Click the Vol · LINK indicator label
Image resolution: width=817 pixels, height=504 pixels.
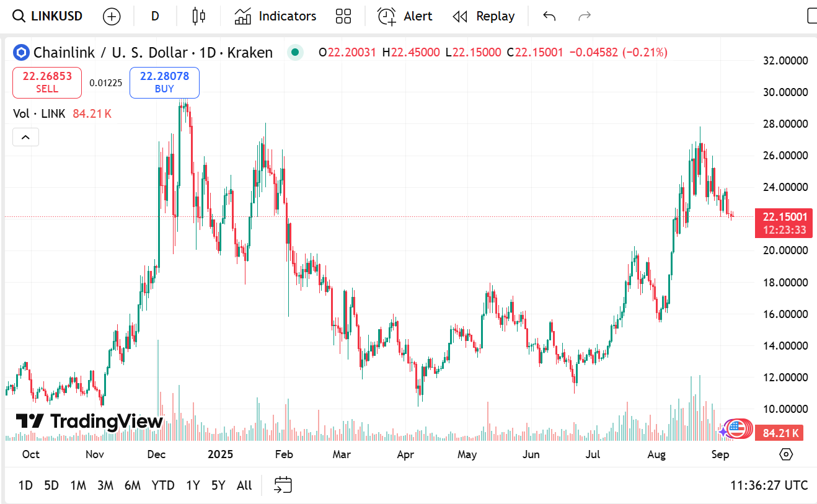click(x=40, y=113)
